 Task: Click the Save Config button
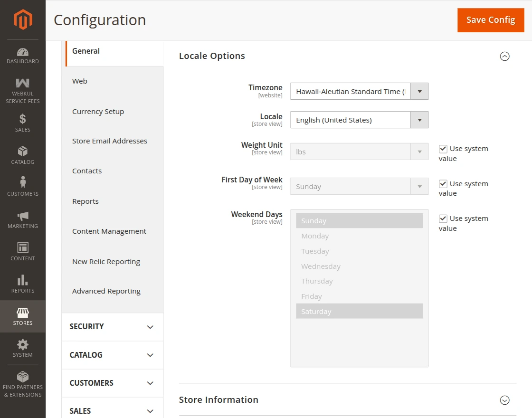pyautogui.click(x=491, y=20)
